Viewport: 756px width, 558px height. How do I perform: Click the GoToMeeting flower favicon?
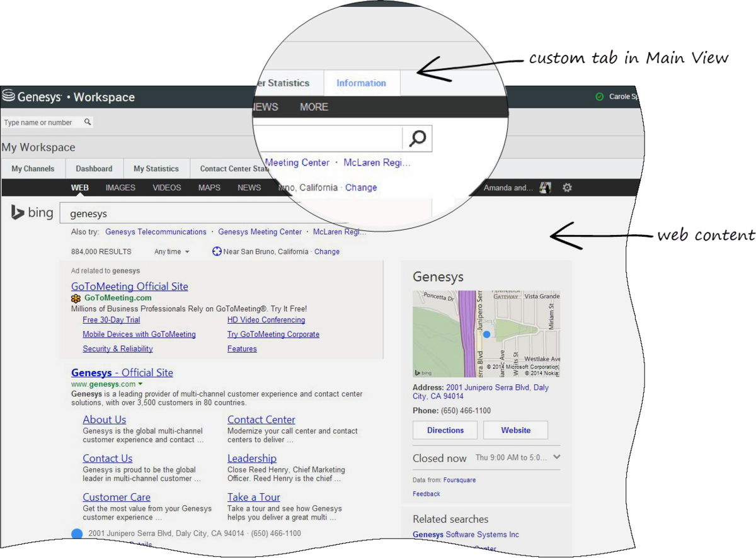(x=76, y=298)
